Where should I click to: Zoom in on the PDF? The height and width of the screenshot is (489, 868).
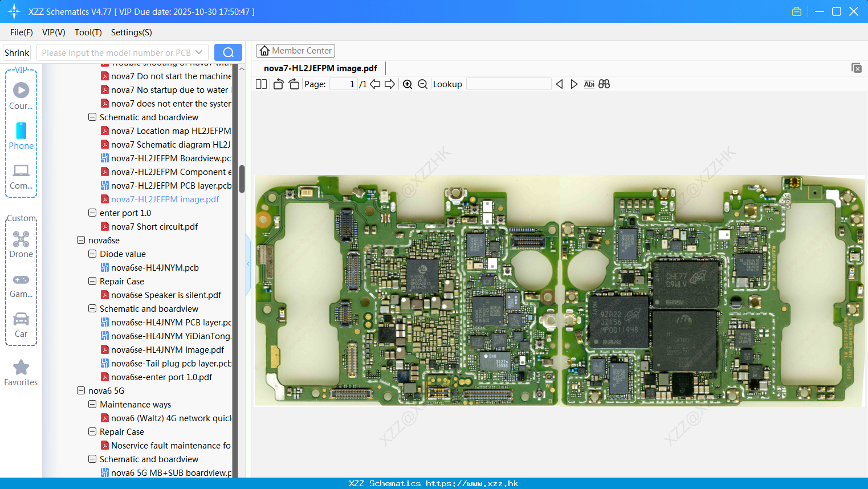407,84
